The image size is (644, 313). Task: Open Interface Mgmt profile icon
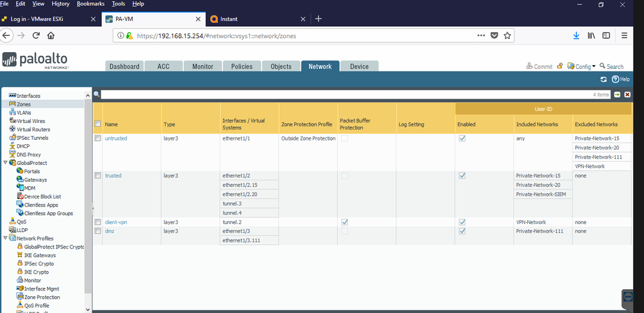click(20, 289)
